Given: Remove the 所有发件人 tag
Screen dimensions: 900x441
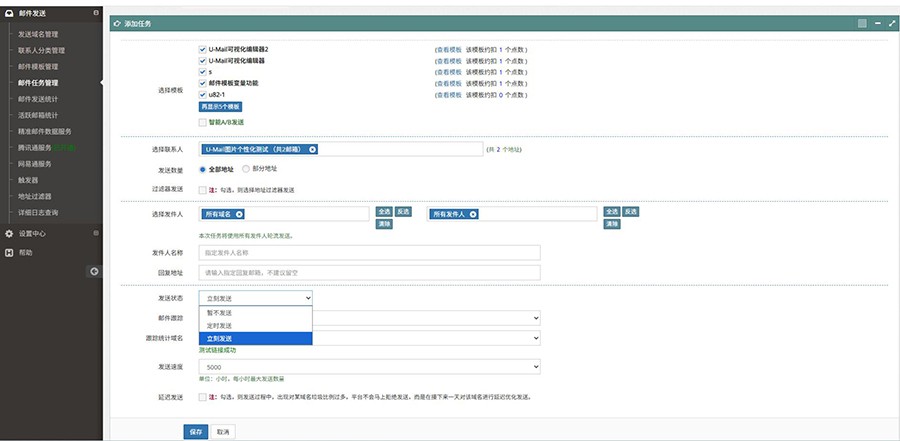Looking at the screenshot, I should (473, 214).
